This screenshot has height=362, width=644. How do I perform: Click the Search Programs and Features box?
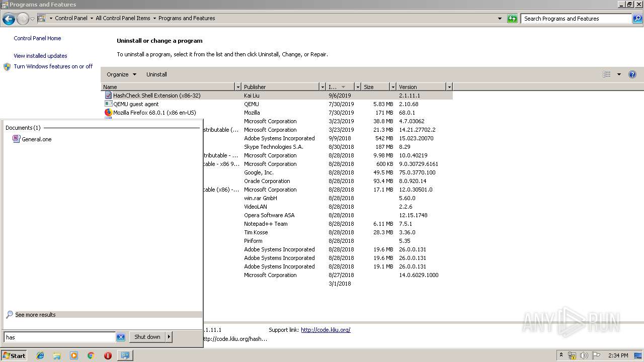point(576,19)
